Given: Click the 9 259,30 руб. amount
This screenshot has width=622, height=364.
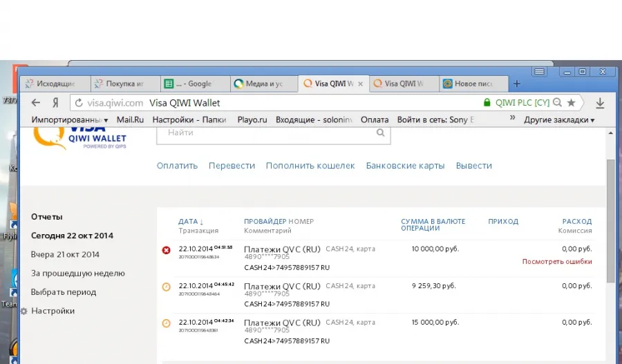Looking at the screenshot, I should pos(434,286).
